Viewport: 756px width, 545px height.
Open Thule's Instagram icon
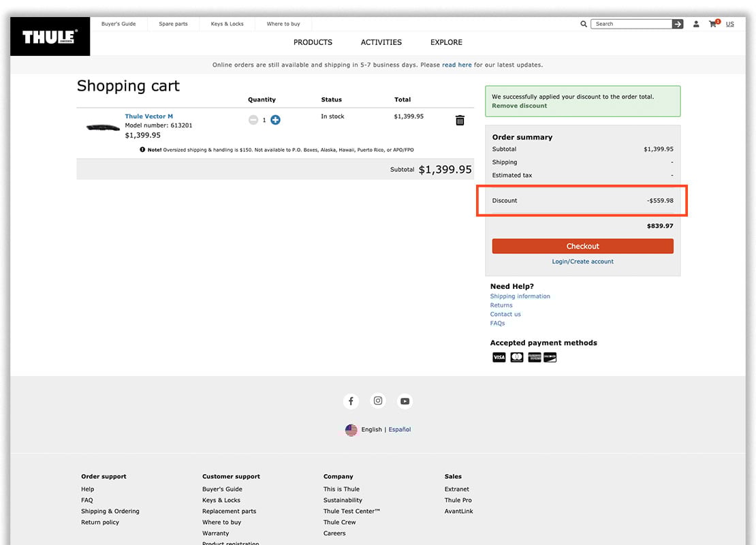[x=378, y=401]
